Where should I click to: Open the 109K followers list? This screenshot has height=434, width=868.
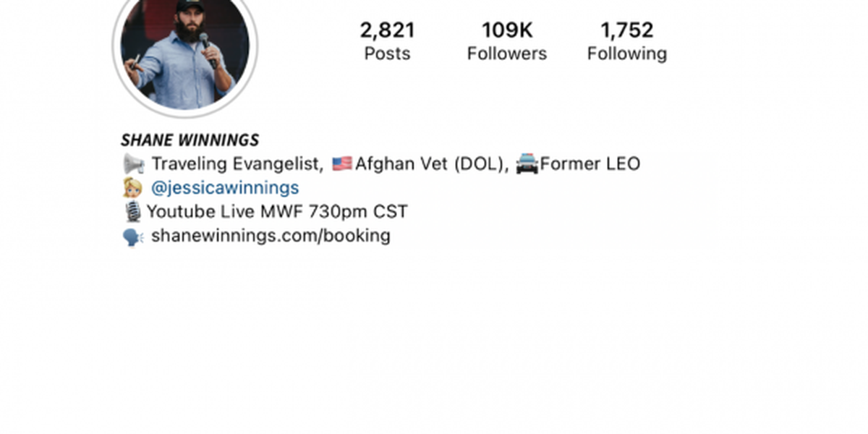[507, 30]
